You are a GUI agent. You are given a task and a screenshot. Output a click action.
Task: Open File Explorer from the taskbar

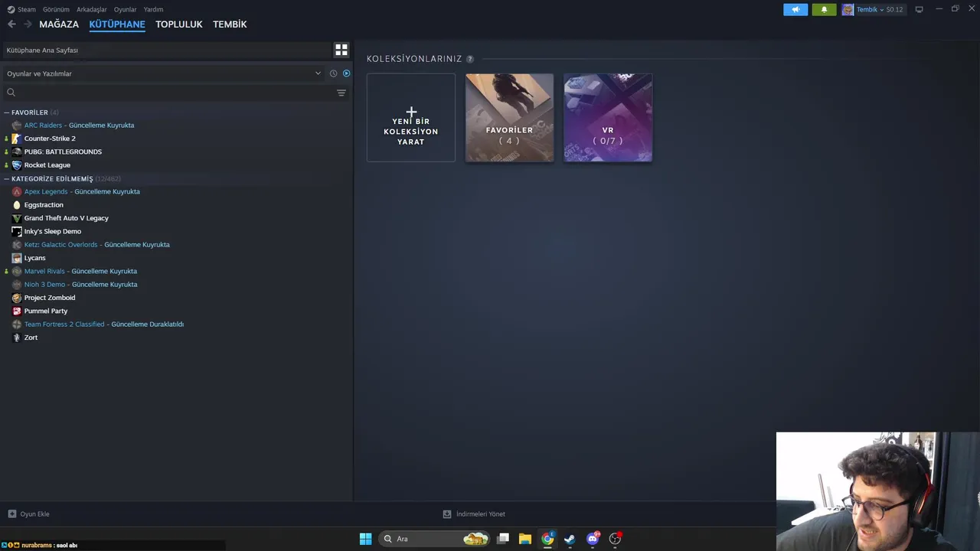click(x=525, y=539)
